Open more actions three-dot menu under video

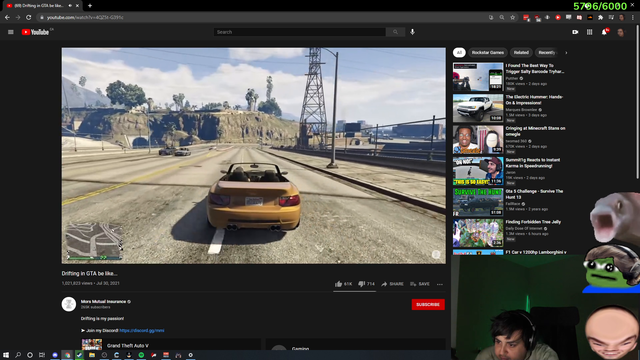(440, 284)
